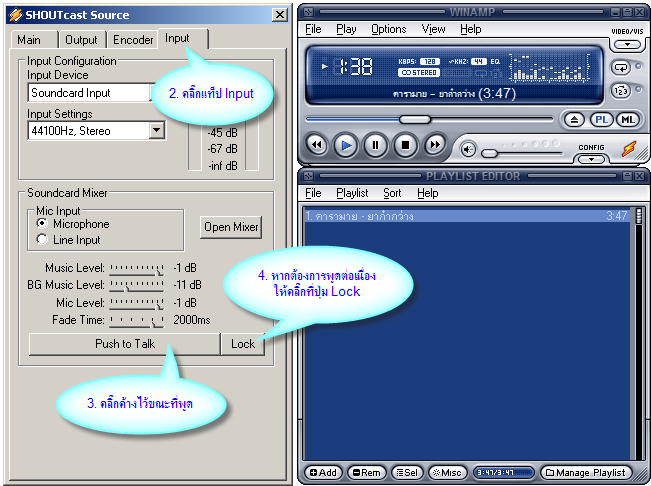Screen dimensions: 651x486
Task: Click the Misc button in playlist
Action: click(x=447, y=472)
